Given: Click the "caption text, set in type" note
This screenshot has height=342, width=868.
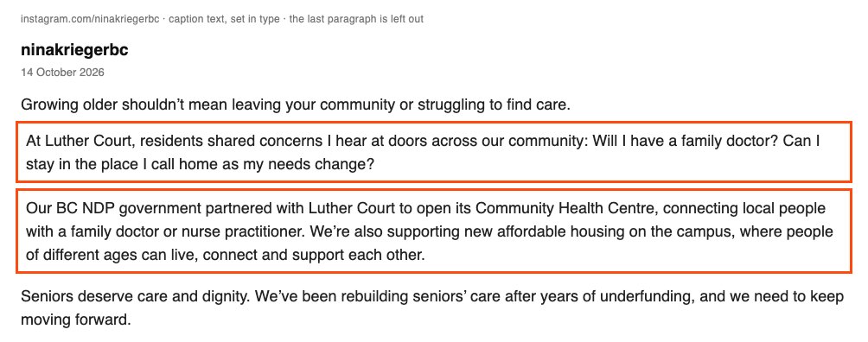Looking at the screenshot, I should click(x=224, y=19).
